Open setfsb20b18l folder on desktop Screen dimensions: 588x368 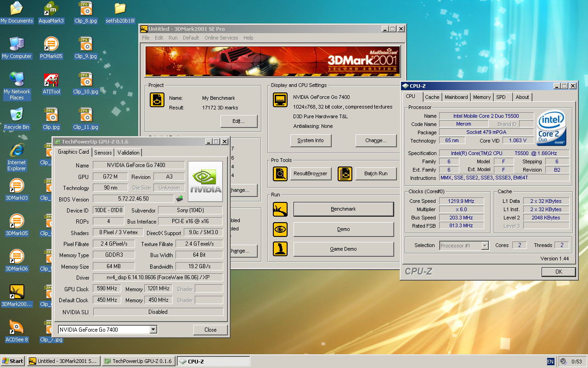(x=120, y=12)
